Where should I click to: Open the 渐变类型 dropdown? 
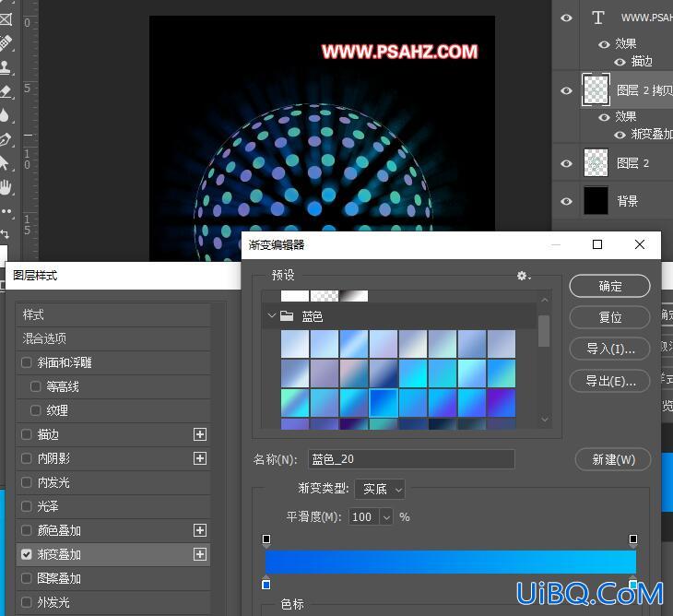click(380, 489)
